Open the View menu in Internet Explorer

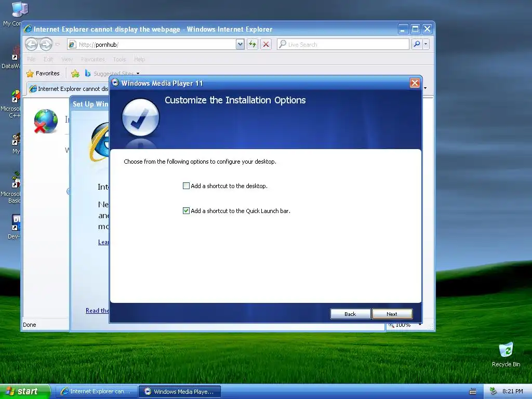pos(67,59)
